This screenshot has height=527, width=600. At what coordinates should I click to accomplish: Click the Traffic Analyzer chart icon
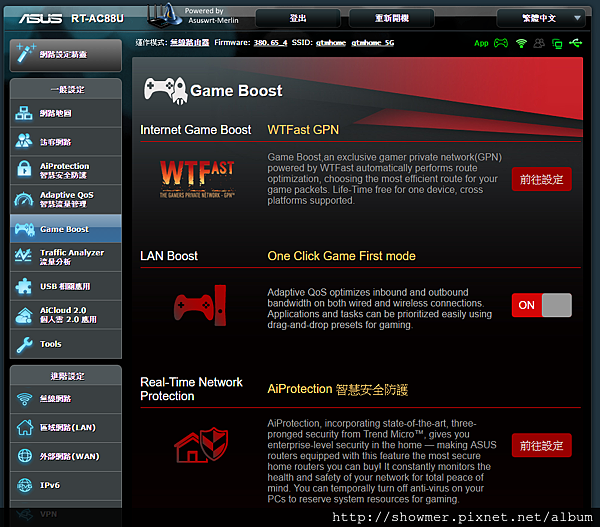coord(23,256)
